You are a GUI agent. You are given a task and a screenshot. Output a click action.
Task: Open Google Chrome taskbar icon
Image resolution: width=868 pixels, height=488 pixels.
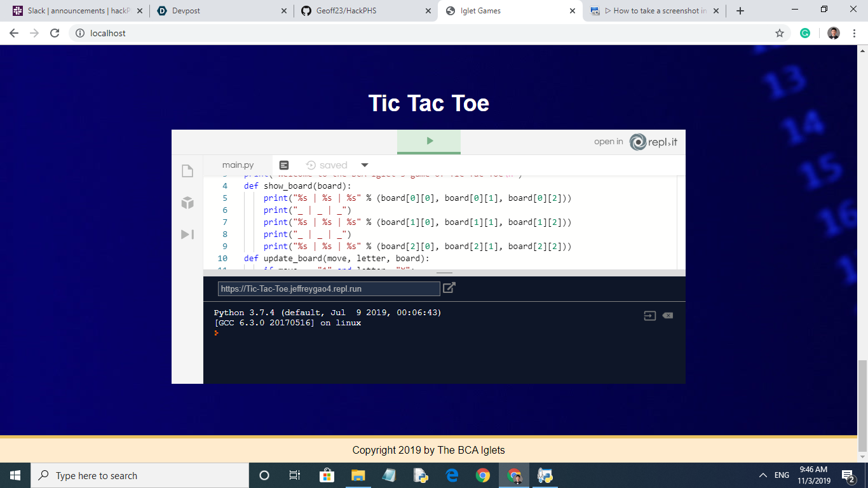click(x=483, y=475)
